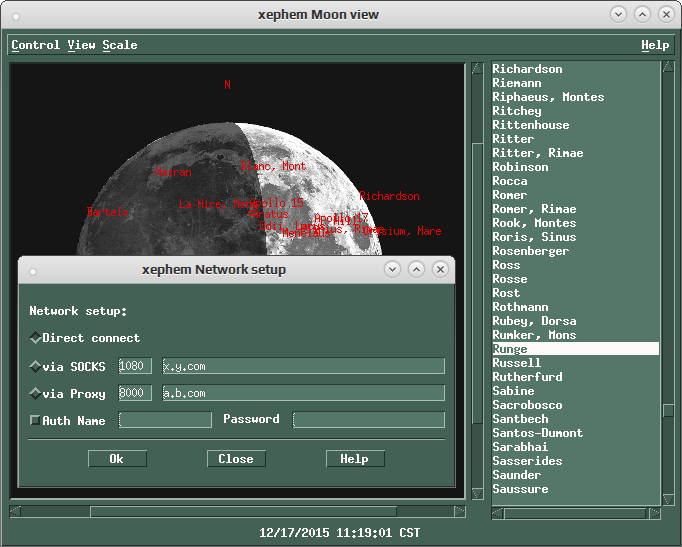The image size is (682, 547).
Task: Select Ritter, Rimae in the list
Action: (575, 153)
